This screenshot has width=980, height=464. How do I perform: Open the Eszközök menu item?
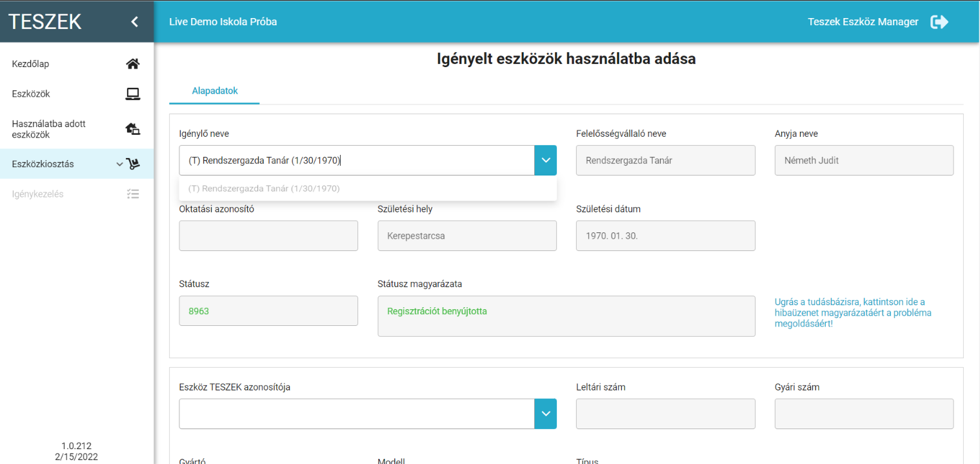pyautogui.click(x=77, y=94)
